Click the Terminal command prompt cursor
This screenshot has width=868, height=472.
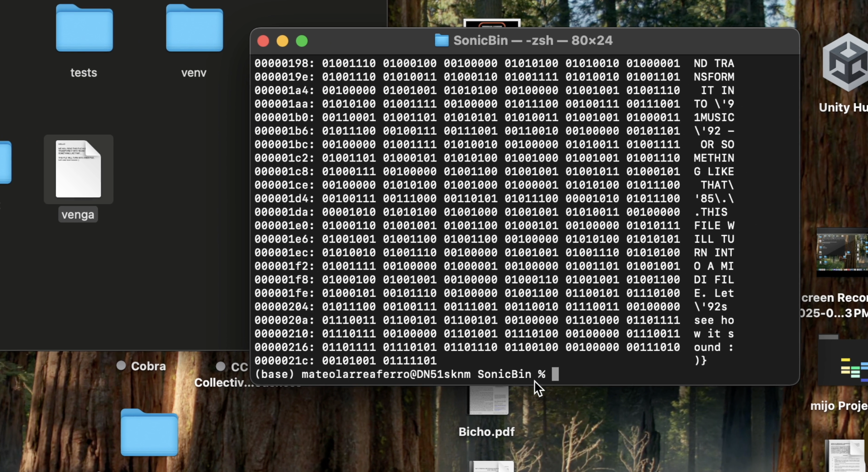click(555, 374)
